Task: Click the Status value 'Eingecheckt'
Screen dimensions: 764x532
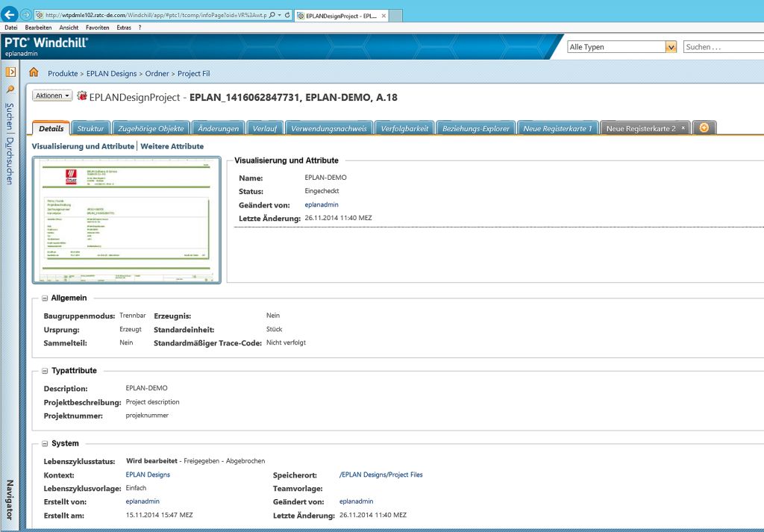Action: pyautogui.click(x=322, y=191)
